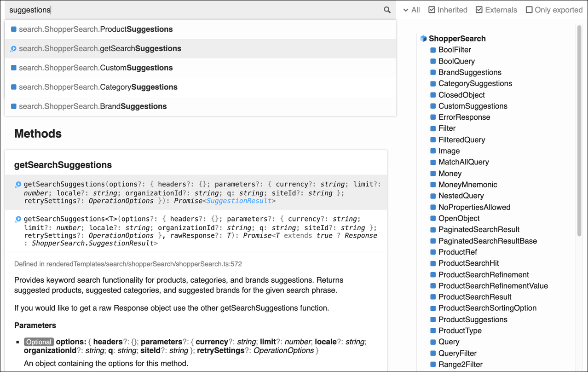
Task: Click the icon next to sidebar ProductSuggestions
Action: [433, 320]
